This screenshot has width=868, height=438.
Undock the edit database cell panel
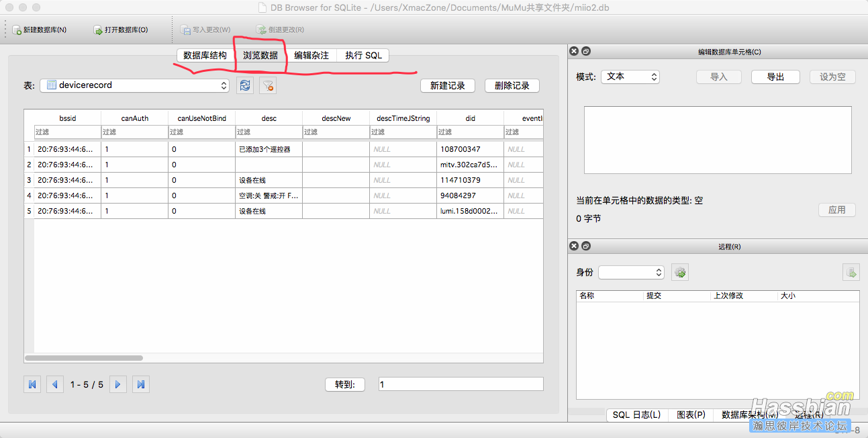coord(585,51)
